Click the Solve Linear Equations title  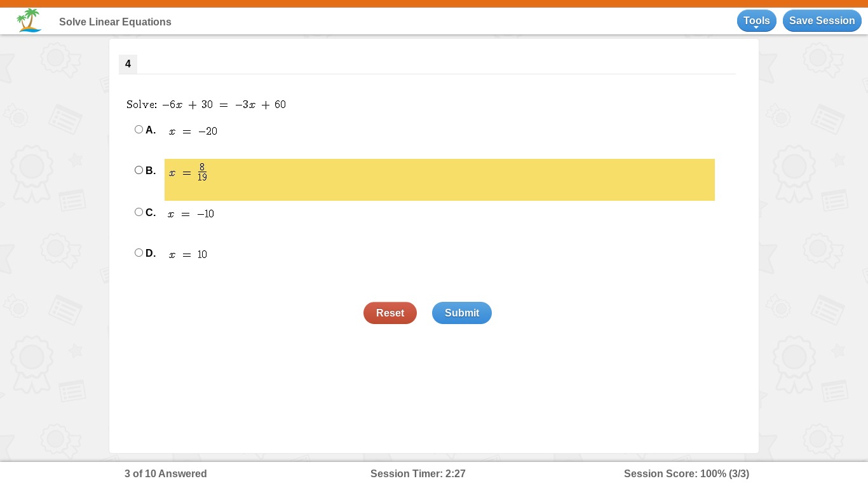coord(115,22)
